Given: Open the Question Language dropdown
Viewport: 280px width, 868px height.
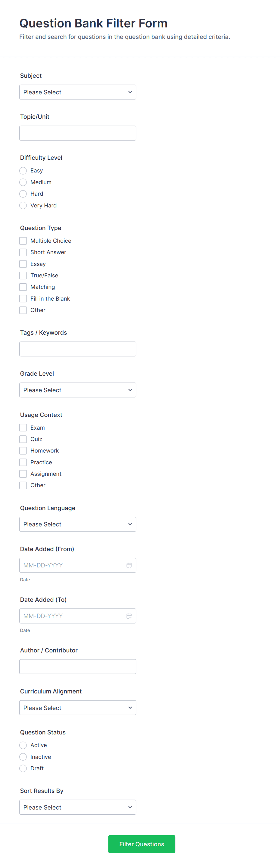Looking at the screenshot, I should pos(78,524).
